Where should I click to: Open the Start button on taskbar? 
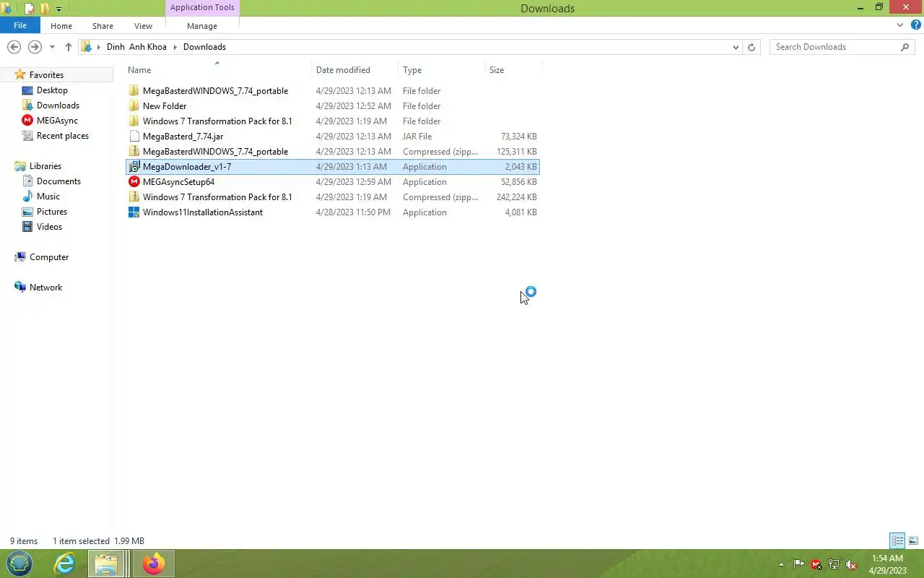(19, 564)
